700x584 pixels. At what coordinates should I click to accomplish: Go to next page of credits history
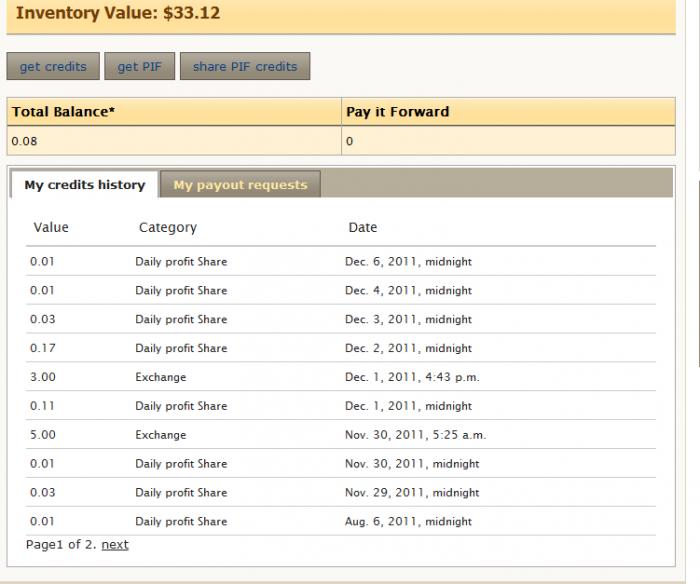[115, 545]
